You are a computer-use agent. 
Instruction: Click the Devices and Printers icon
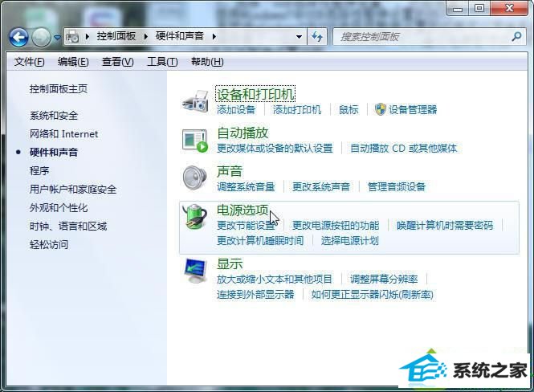pyautogui.click(x=195, y=100)
